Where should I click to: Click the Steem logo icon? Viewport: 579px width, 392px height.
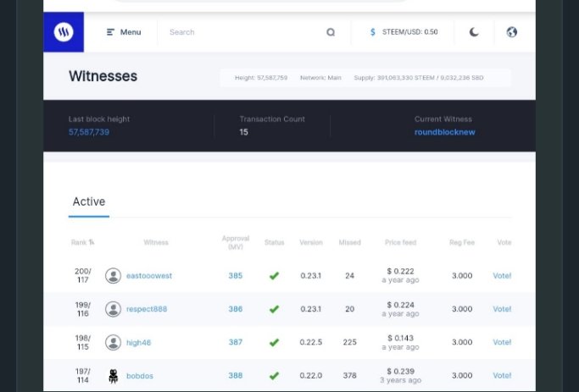tap(64, 32)
